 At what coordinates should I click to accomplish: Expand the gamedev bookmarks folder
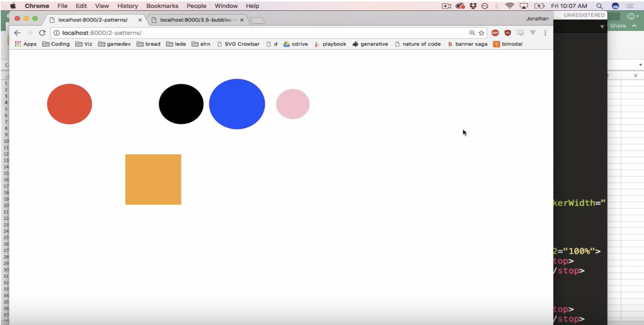(x=114, y=44)
